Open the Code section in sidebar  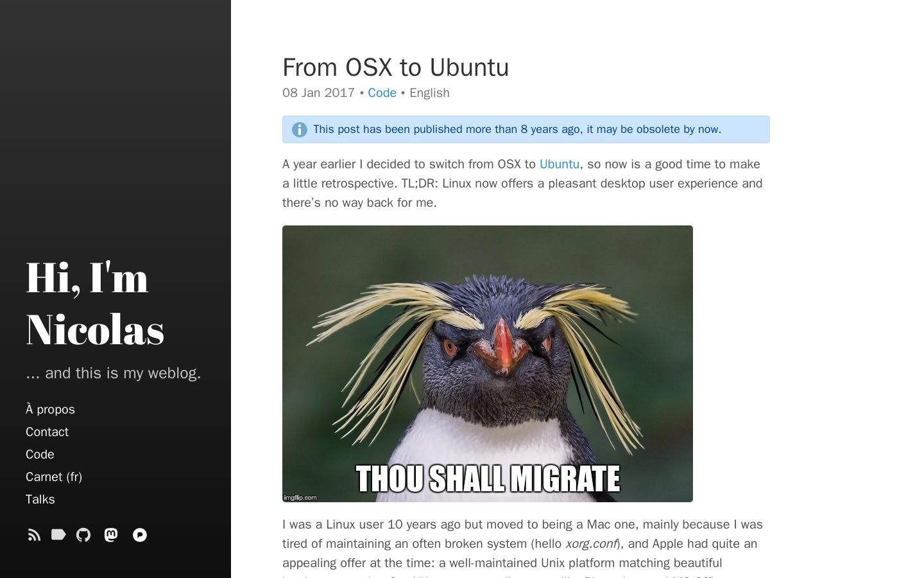[x=40, y=454]
